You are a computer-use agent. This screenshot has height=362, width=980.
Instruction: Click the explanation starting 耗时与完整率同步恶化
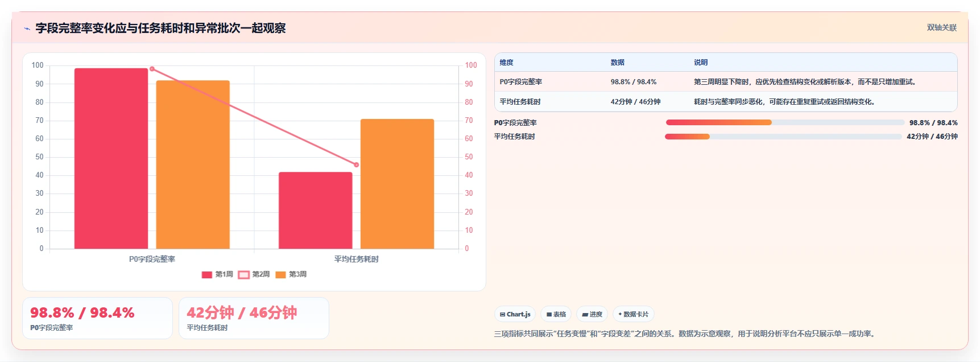point(785,102)
